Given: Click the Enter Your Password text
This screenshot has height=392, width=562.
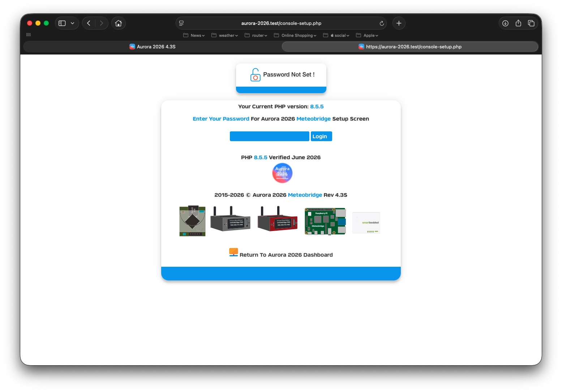Looking at the screenshot, I should point(221,119).
